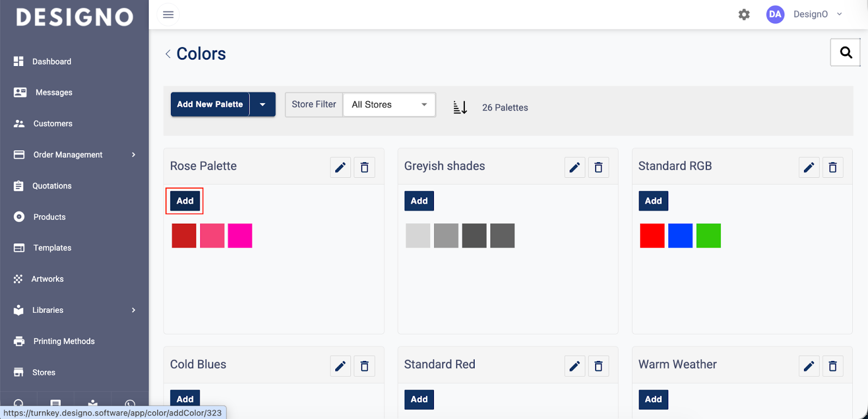Delete the Greyish shades palette
The width and height of the screenshot is (868, 419).
pos(598,167)
